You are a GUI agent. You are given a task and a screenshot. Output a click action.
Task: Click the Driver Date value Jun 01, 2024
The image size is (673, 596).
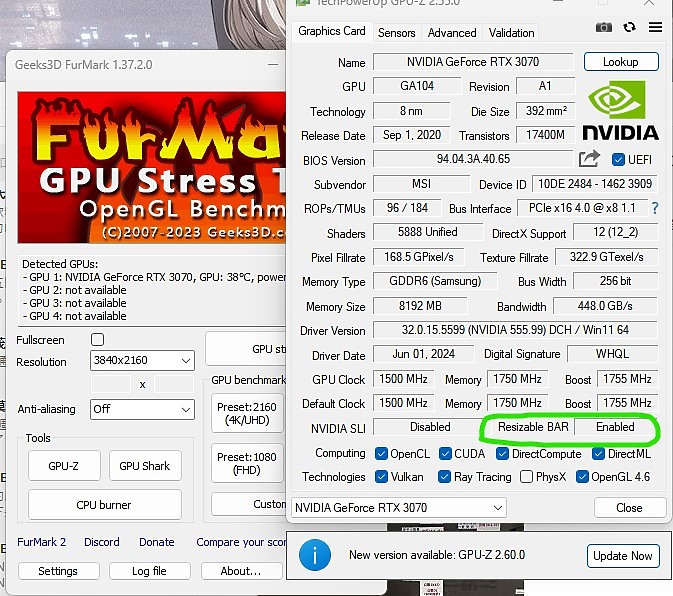423,354
